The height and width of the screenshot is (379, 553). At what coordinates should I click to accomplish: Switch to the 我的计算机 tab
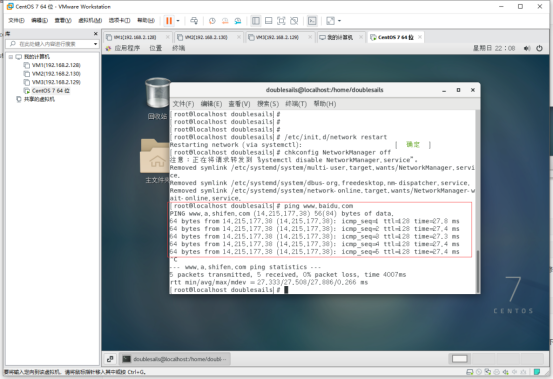click(x=340, y=37)
